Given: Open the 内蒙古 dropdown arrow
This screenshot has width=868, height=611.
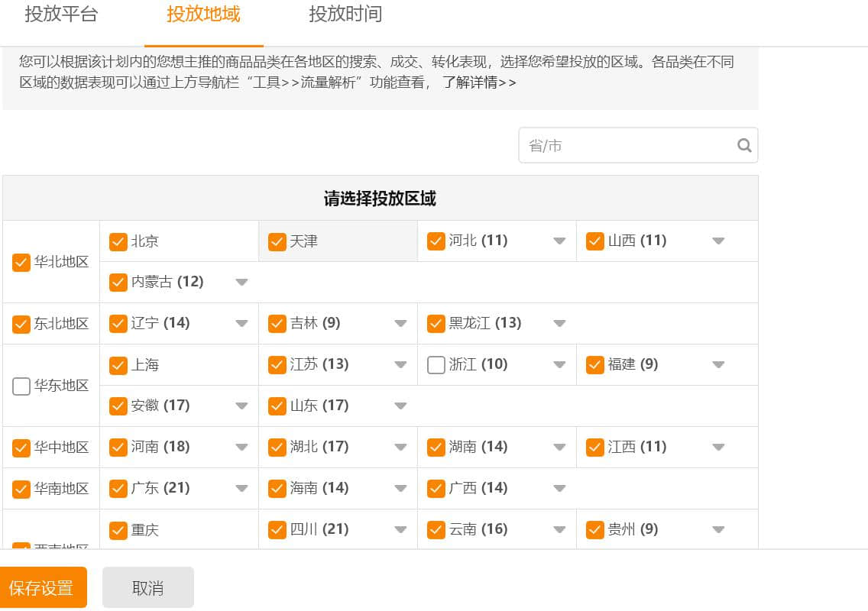Looking at the screenshot, I should pos(241,283).
